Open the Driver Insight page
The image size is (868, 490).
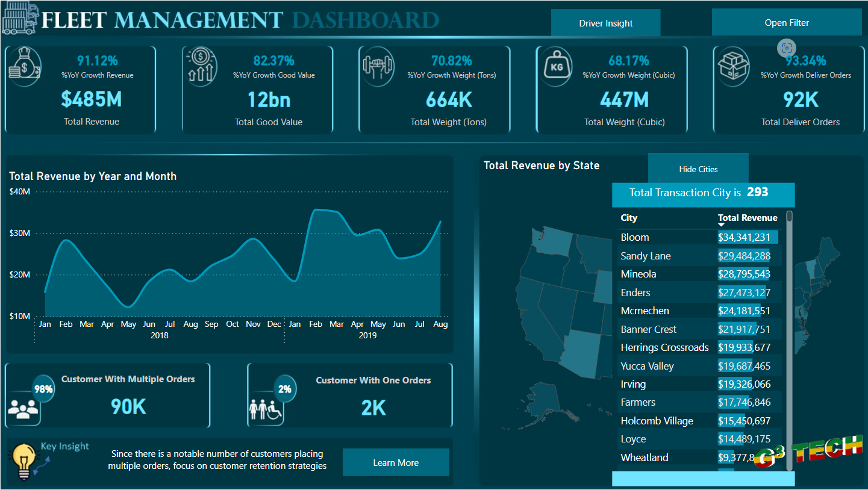click(x=606, y=23)
